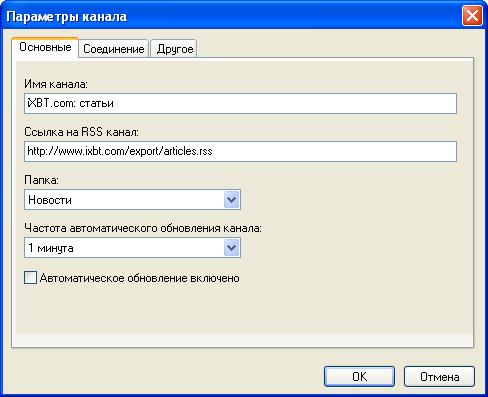The height and width of the screenshot is (397, 488).
Task: Enable Автоматическое обновление включено checkbox
Action: point(30,278)
